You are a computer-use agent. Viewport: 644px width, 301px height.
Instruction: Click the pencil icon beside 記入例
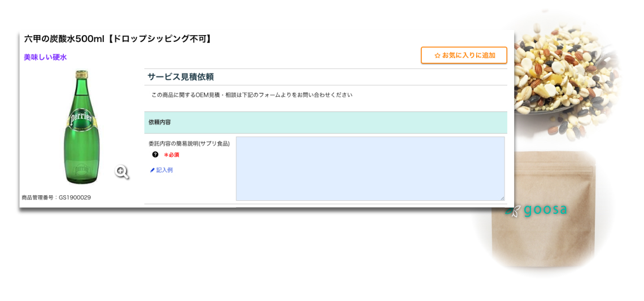(x=152, y=170)
